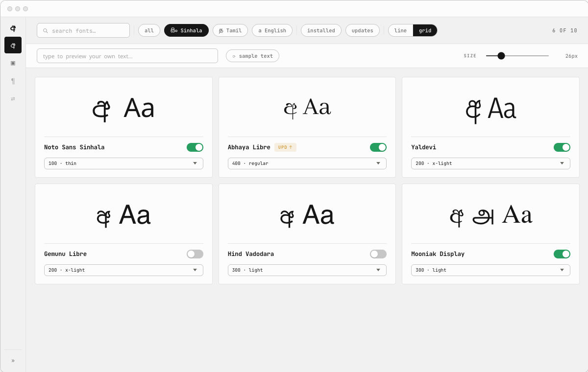Click the Noto Sans Sinhala glyph preview
This screenshot has width=588, height=372.
click(x=123, y=109)
